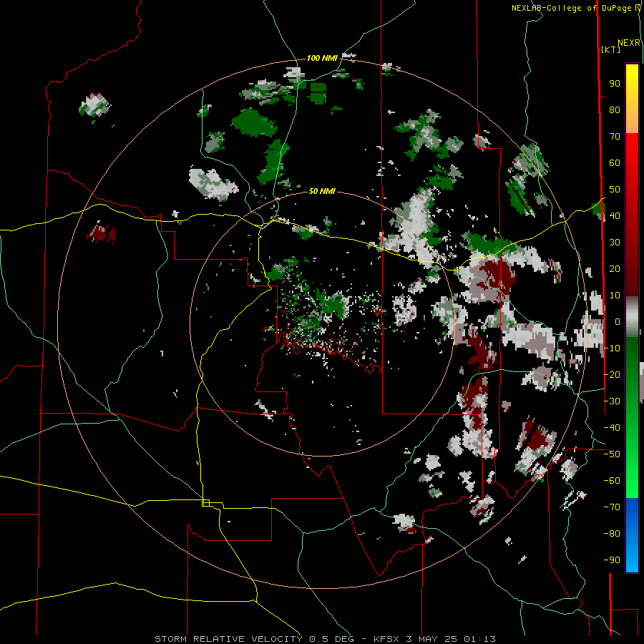This screenshot has height=644, width=644.
Task: Click the gray zero band of the velocity scale
Action: 632,316
